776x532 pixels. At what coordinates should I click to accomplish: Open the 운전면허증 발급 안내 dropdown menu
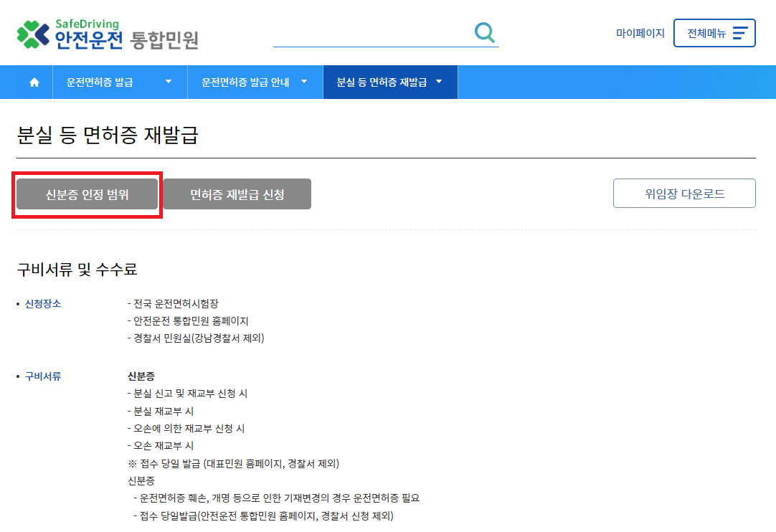click(255, 82)
